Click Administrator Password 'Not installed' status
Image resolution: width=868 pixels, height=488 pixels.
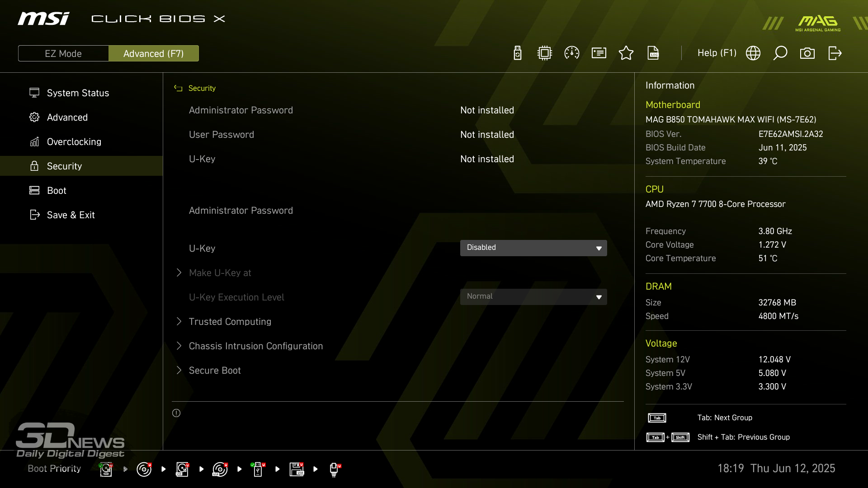(487, 110)
